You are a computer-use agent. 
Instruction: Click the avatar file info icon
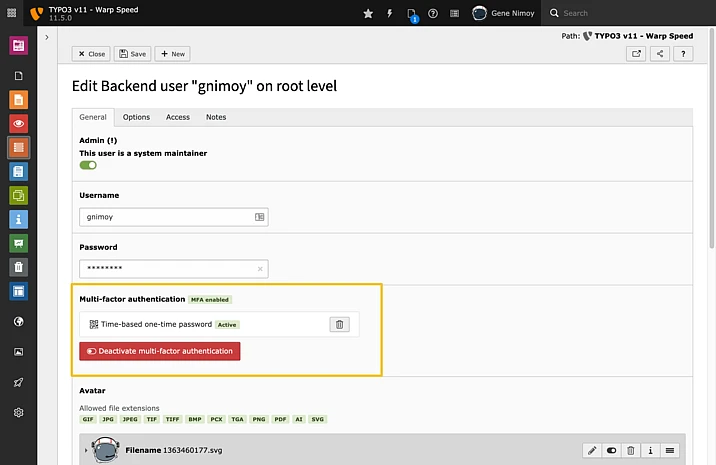click(x=650, y=451)
